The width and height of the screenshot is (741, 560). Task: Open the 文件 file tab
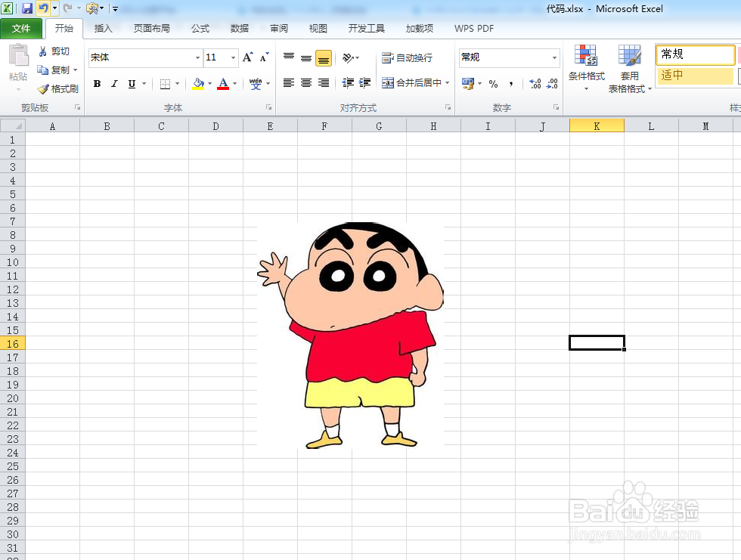[21, 28]
